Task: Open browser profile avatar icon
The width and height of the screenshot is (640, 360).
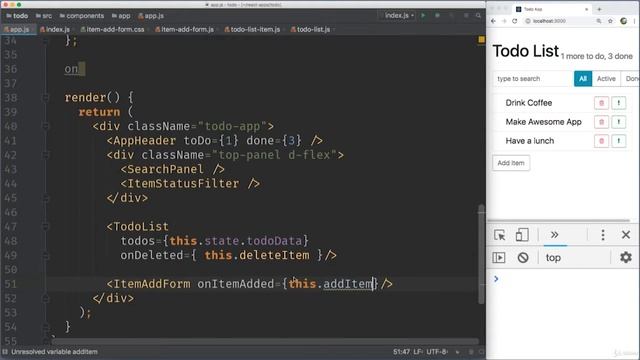Action: pyautogui.click(x=623, y=21)
